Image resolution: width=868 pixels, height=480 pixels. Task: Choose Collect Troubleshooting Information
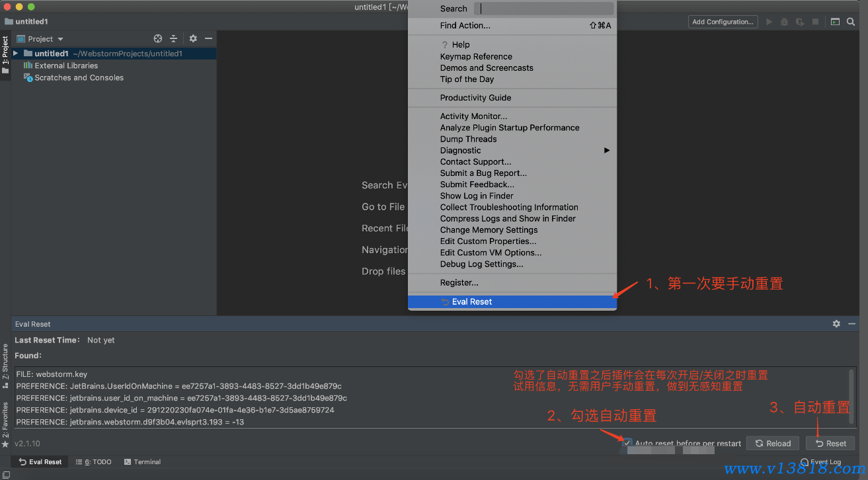click(x=512, y=207)
